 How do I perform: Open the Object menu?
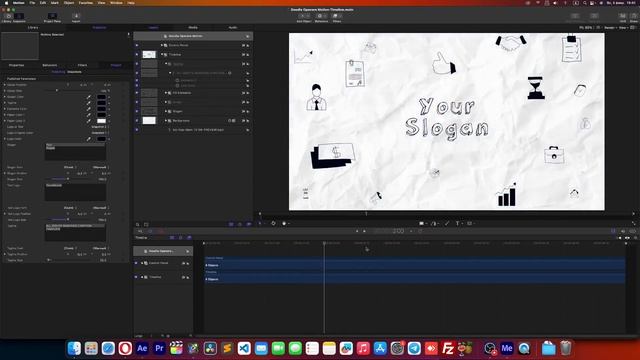(69, 2)
